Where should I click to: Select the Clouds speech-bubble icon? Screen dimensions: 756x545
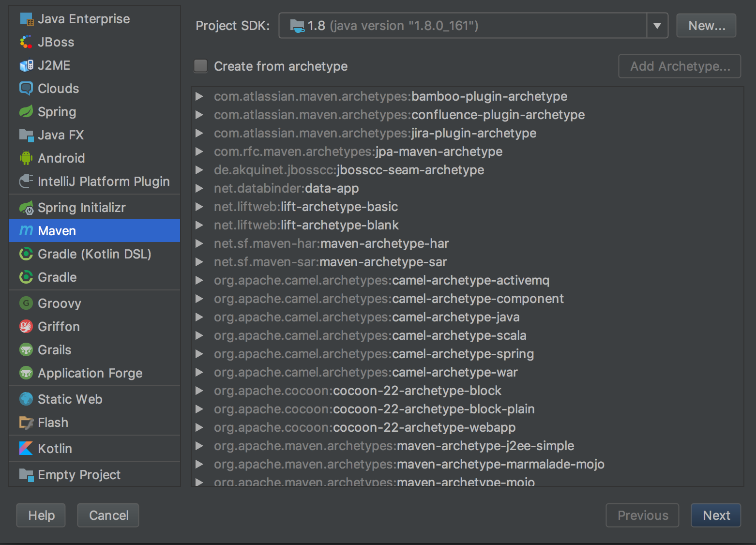[26, 89]
